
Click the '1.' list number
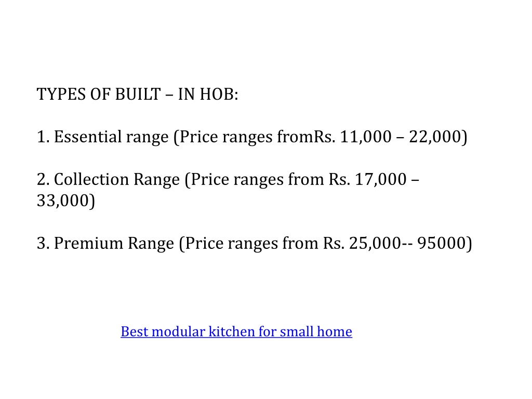pos(43,137)
